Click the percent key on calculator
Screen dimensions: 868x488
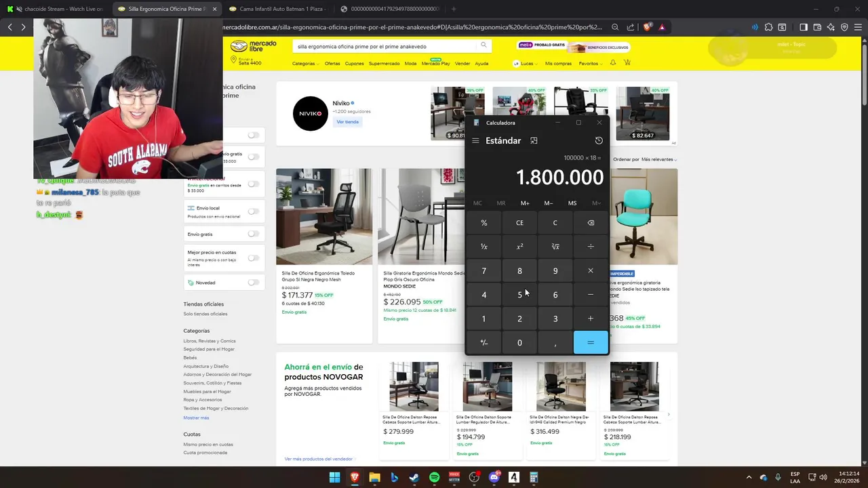click(484, 223)
